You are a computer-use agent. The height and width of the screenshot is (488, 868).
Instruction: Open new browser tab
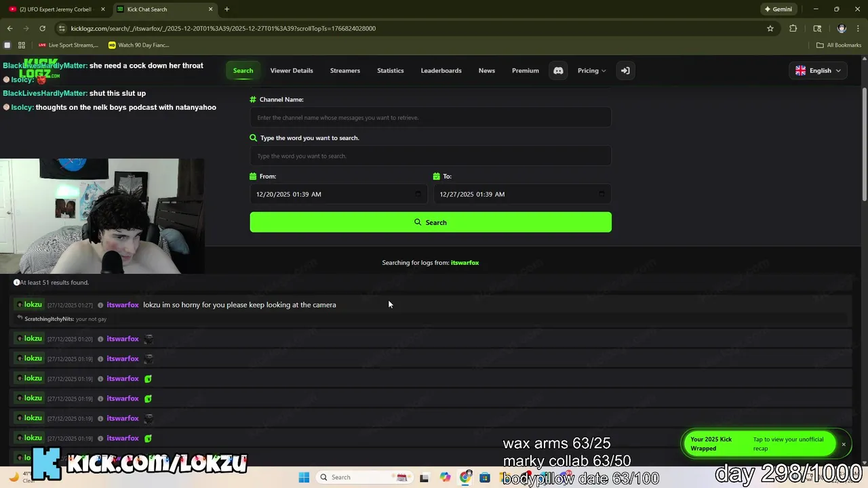(x=226, y=9)
